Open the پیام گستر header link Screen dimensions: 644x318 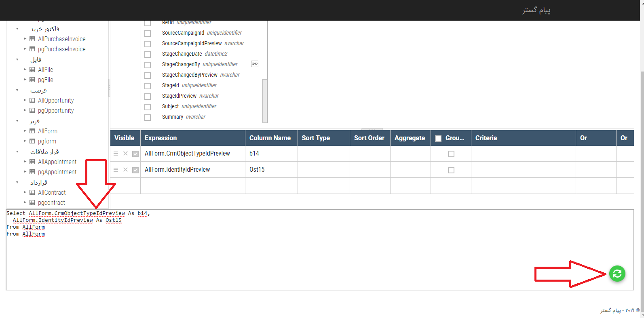tap(536, 10)
